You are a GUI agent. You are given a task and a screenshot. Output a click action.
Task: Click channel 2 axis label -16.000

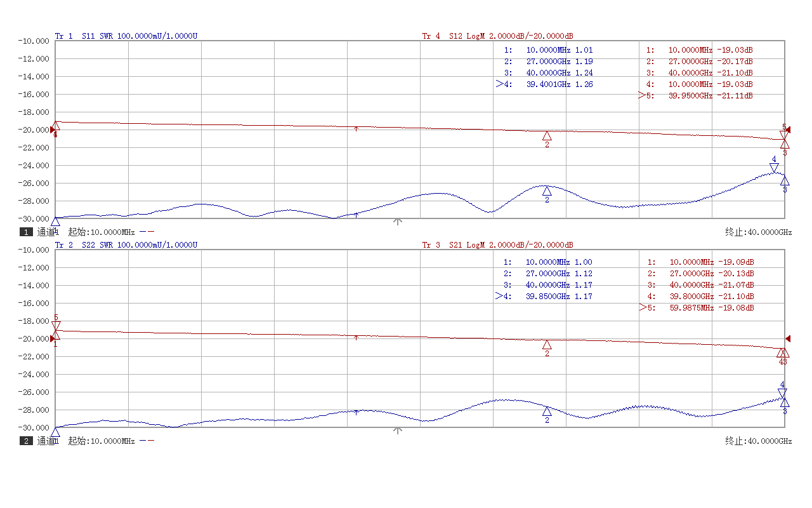coord(34,303)
